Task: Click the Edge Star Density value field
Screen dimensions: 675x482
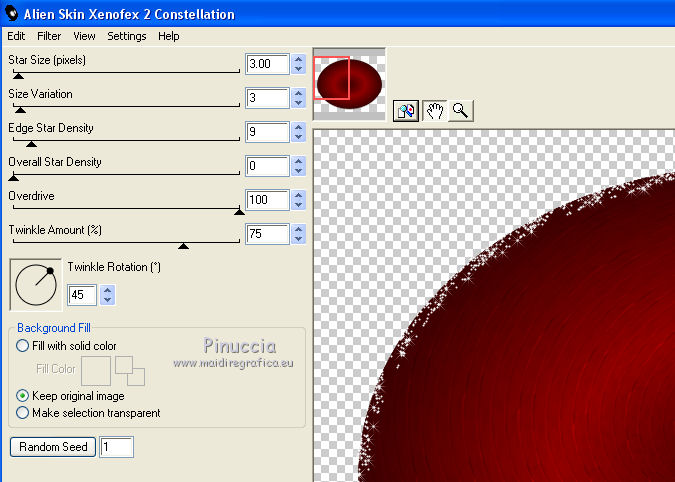Action: (267, 132)
